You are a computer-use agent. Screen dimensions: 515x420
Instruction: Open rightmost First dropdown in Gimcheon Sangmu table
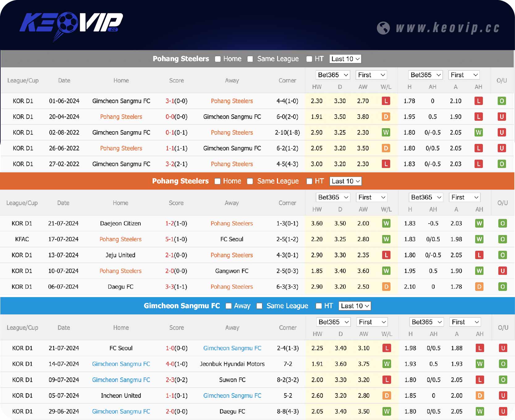pos(465,322)
